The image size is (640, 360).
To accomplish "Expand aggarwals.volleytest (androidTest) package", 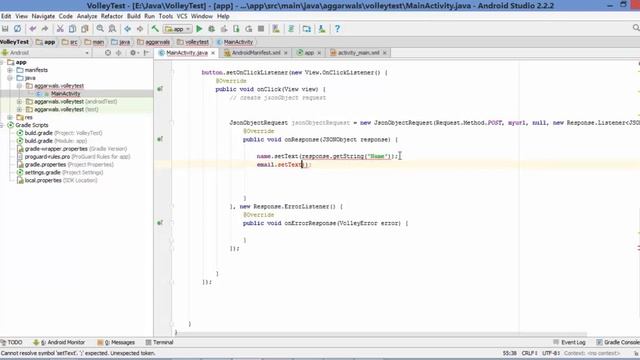I will pos(19,102).
